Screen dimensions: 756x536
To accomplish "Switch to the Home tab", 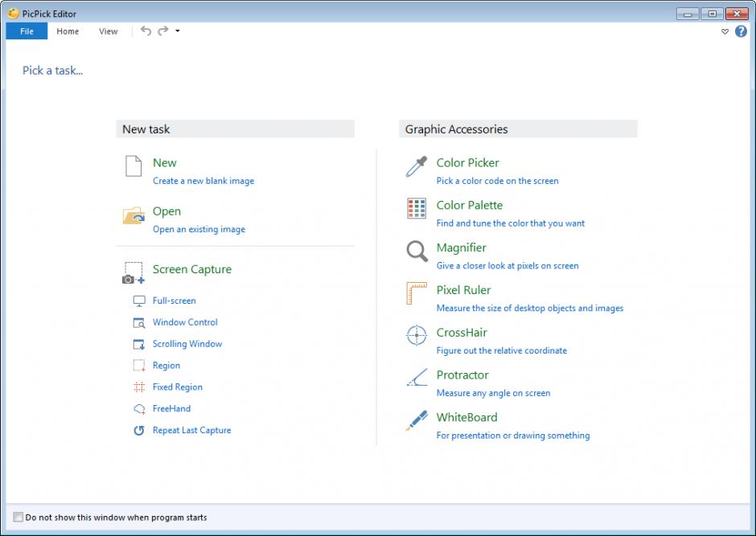I will pos(68,31).
